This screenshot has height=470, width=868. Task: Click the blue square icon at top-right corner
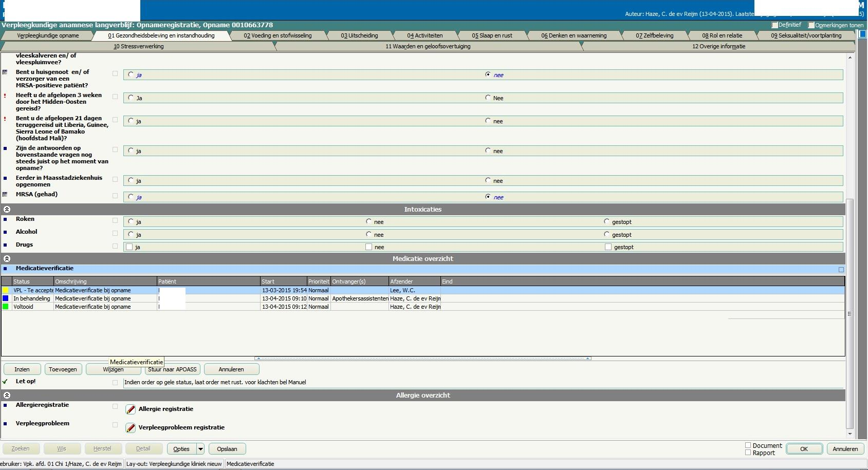tap(863, 34)
